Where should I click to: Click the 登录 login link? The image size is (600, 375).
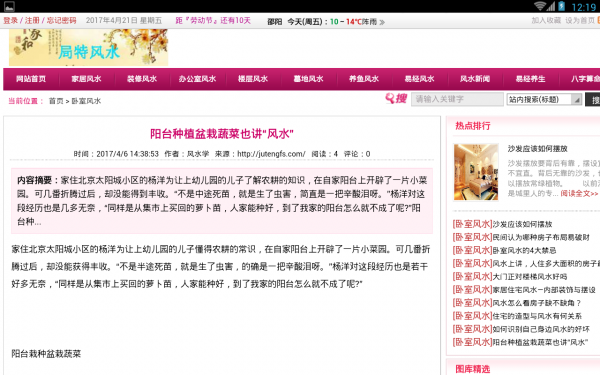[11, 20]
